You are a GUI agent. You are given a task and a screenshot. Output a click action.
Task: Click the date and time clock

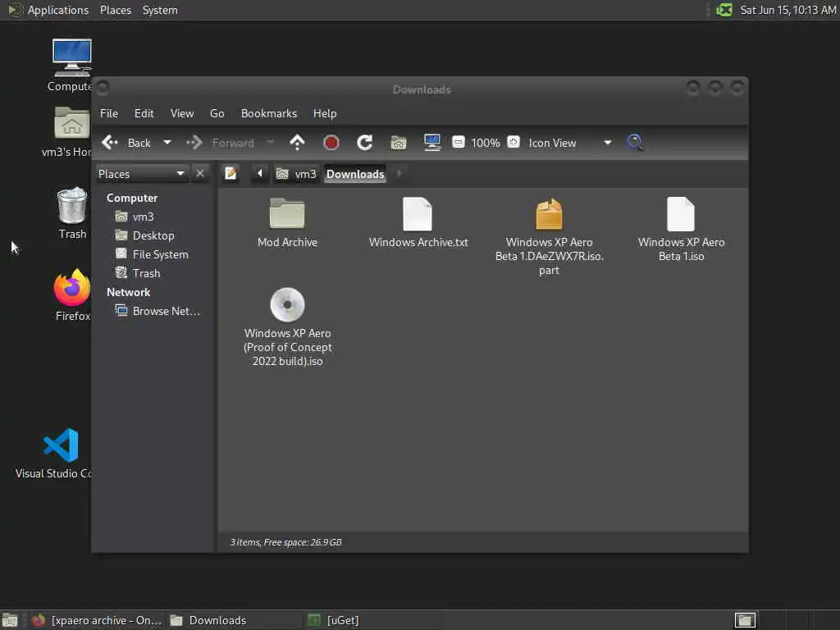click(x=788, y=10)
